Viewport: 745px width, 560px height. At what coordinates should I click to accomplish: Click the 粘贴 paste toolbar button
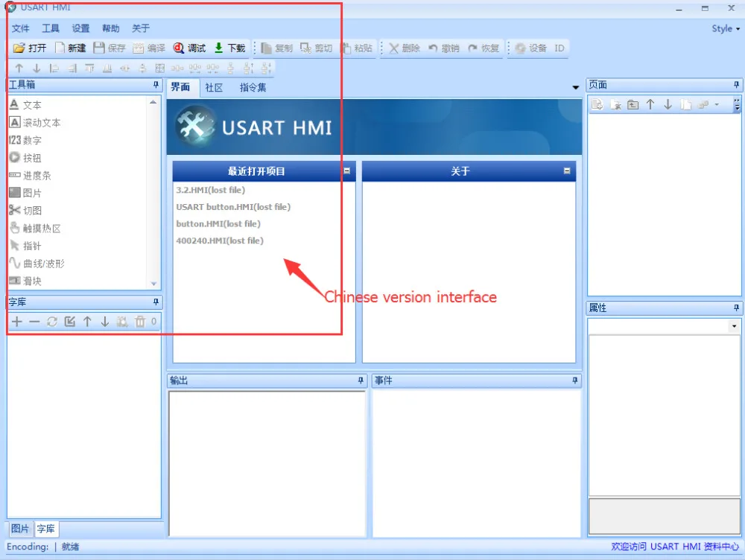356,48
